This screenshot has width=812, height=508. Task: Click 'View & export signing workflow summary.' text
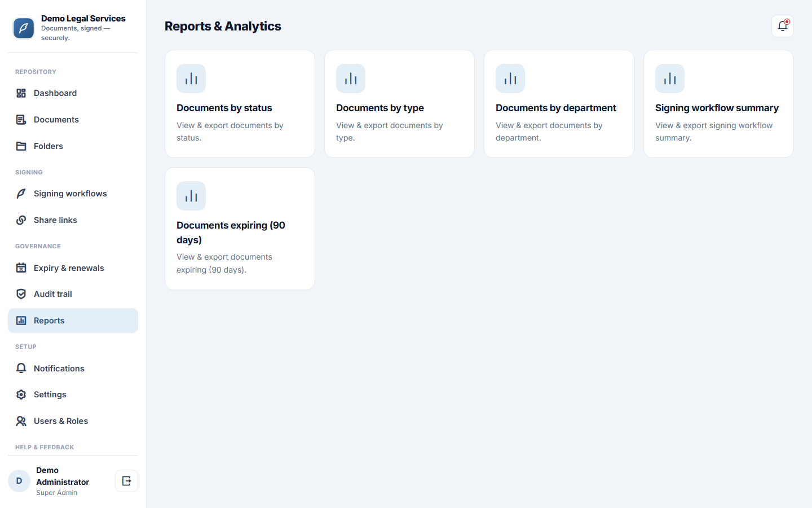pos(714,132)
